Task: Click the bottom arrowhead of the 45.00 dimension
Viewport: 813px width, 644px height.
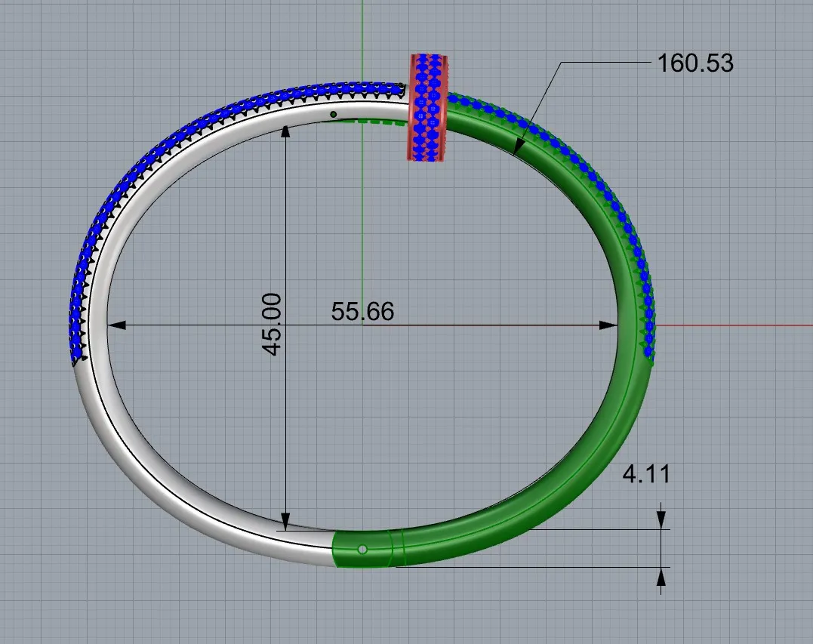Action: coord(285,521)
